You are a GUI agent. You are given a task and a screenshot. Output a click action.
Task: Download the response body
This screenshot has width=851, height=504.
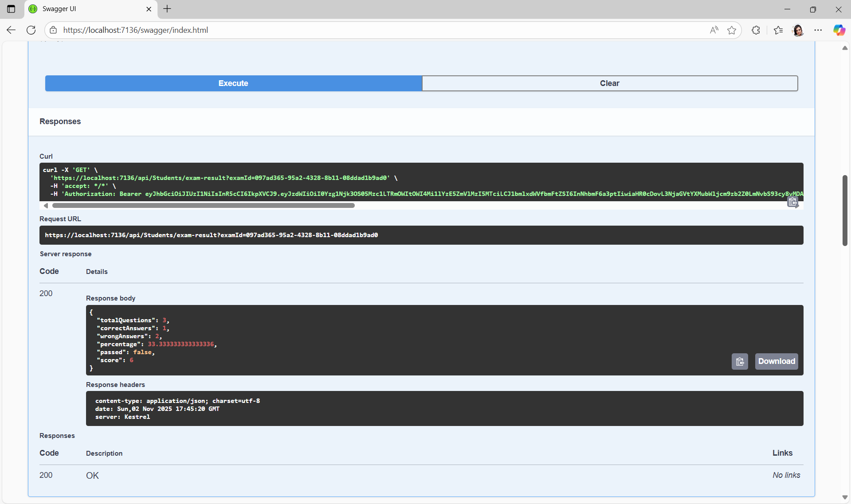click(776, 362)
